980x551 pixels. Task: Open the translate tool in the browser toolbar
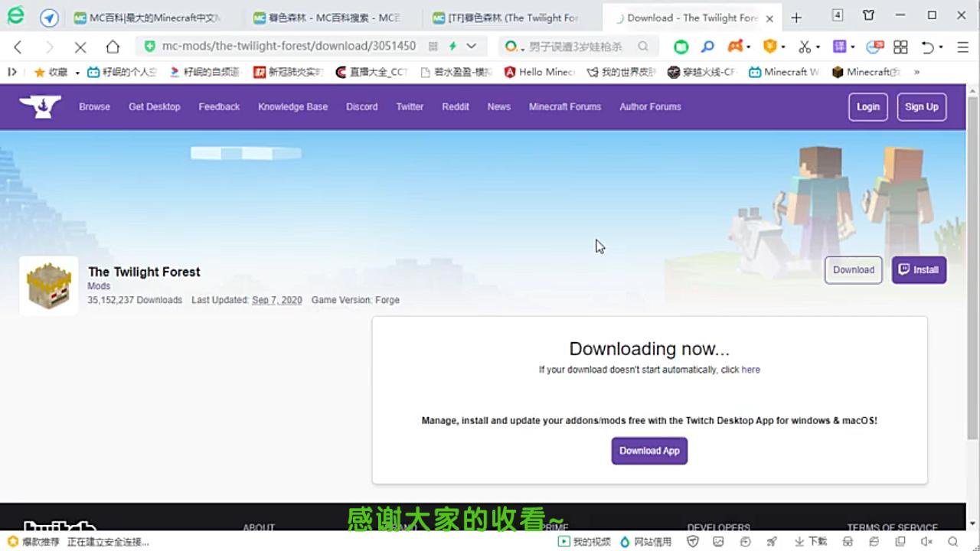pyautogui.click(x=839, y=47)
